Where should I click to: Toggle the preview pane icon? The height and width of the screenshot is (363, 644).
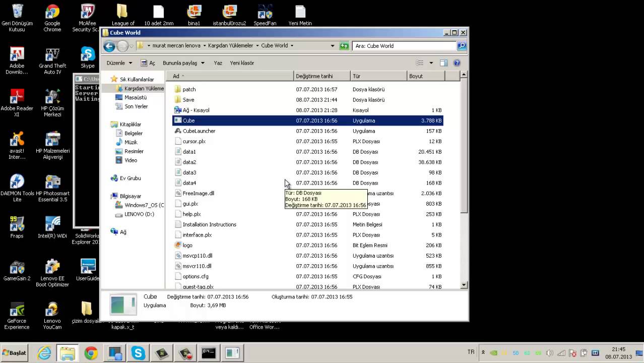tap(443, 63)
